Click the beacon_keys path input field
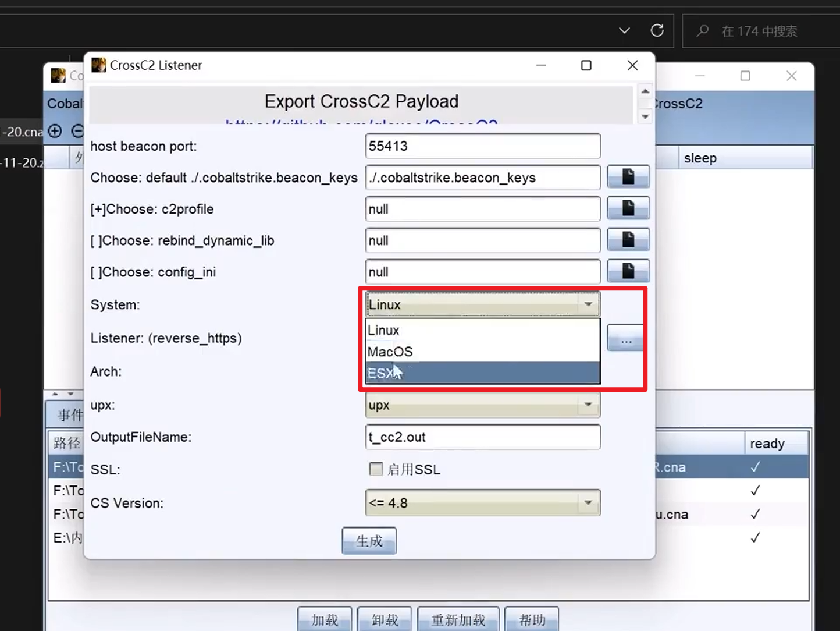The image size is (840, 631). (483, 178)
